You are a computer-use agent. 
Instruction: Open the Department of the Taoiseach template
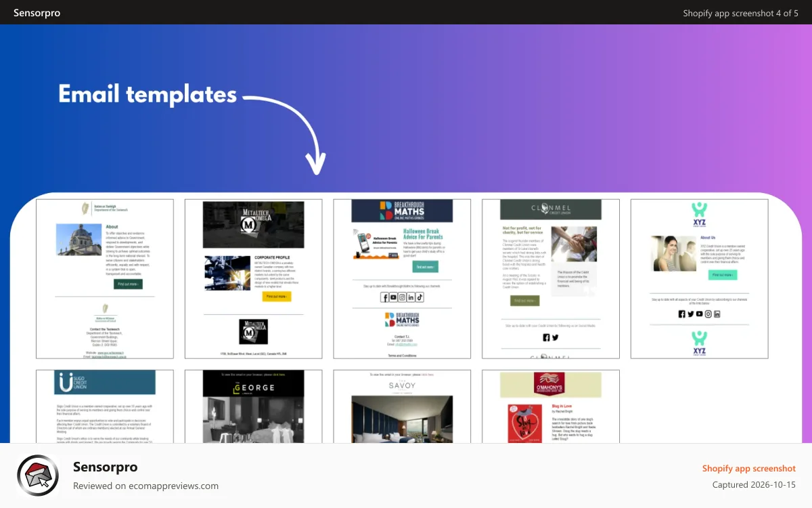[105, 278]
